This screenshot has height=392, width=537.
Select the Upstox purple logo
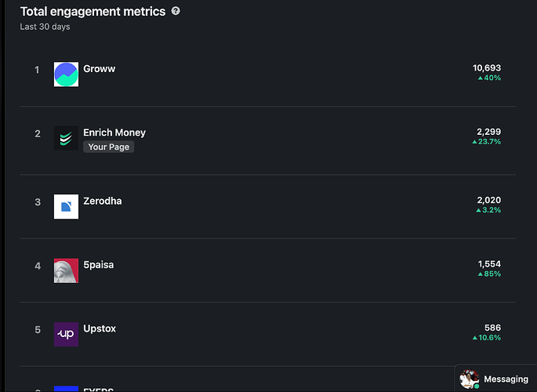tap(66, 335)
